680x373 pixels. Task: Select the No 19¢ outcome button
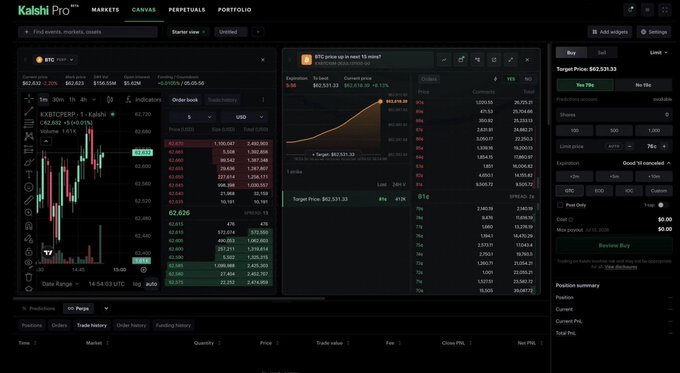point(643,85)
